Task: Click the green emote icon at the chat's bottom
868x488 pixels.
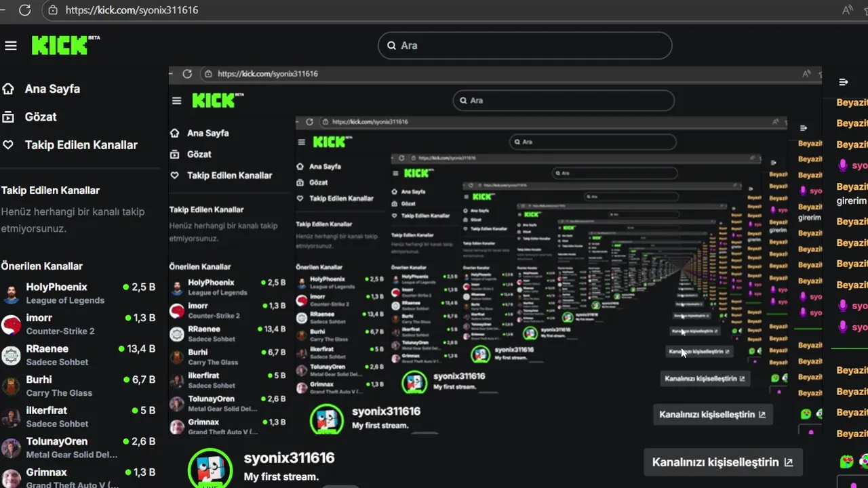Action: [x=846, y=462]
